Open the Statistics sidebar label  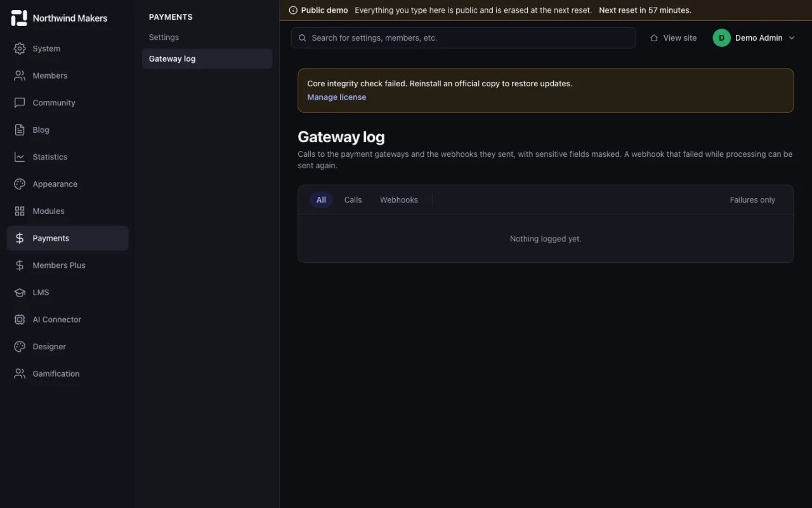50,157
